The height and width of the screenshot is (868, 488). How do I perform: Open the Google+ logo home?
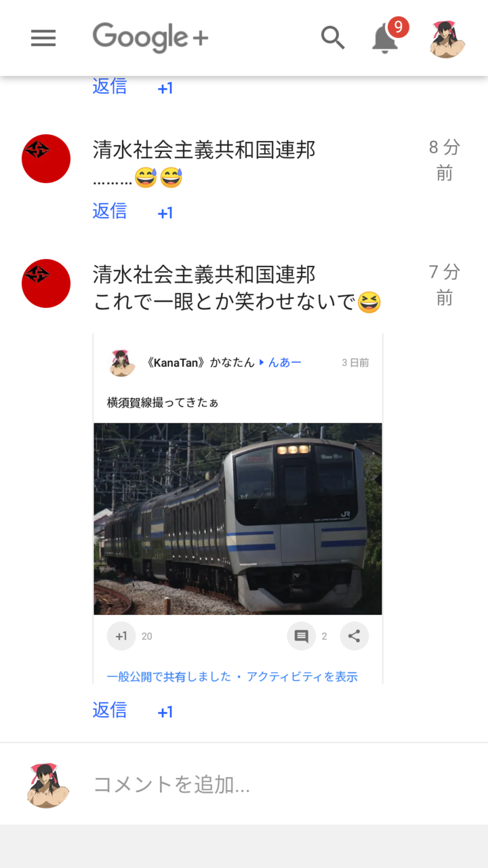pos(150,38)
